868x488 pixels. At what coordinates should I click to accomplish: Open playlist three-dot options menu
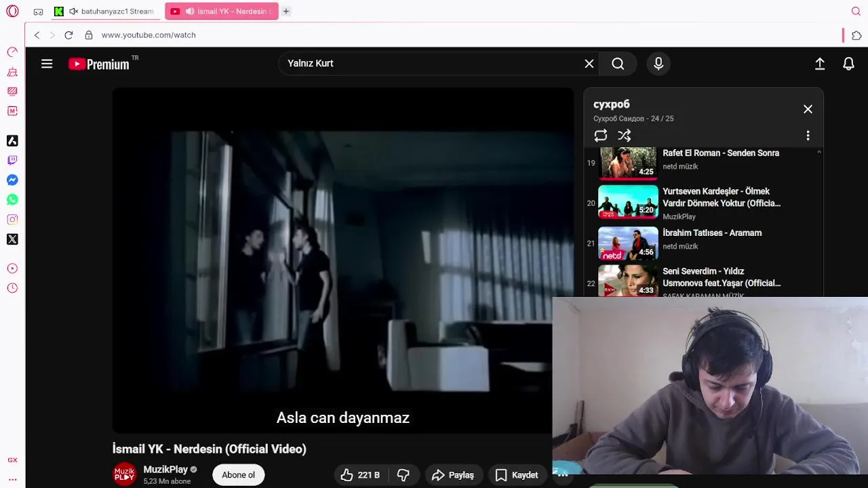[x=808, y=136]
